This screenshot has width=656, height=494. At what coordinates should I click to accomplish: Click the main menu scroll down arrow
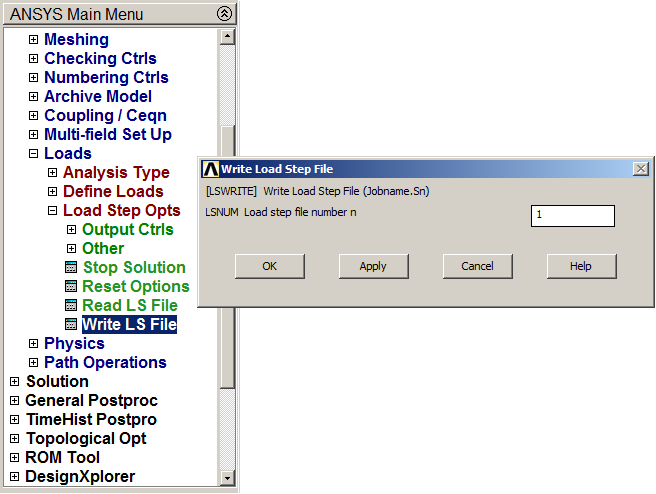(227, 478)
